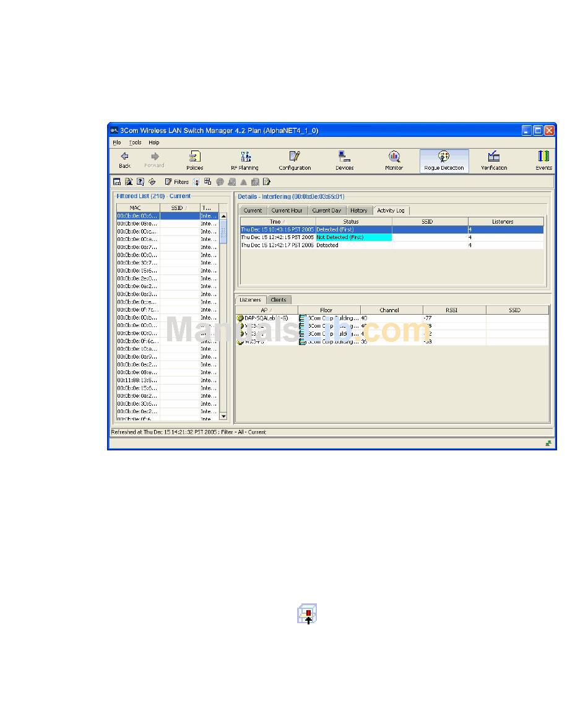Switch to the Current Day tab
Image resolution: width=588 pixels, height=726 pixels.
coord(327,210)
